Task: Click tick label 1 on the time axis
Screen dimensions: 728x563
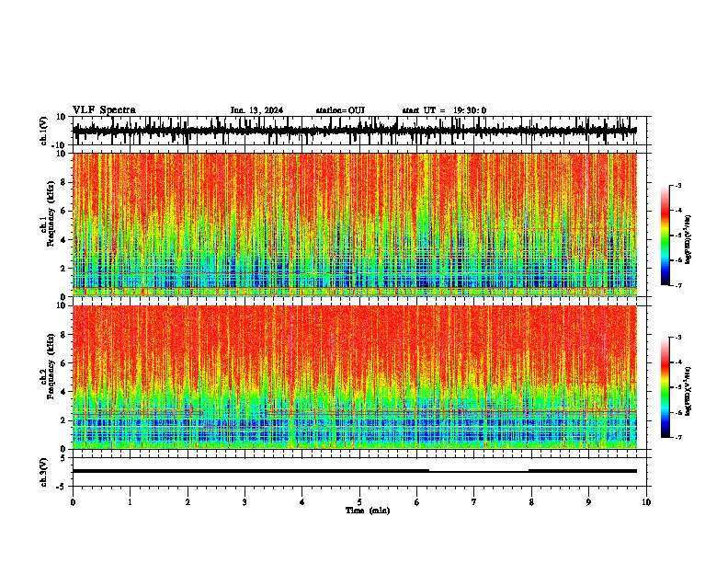Action: point(130,502)
